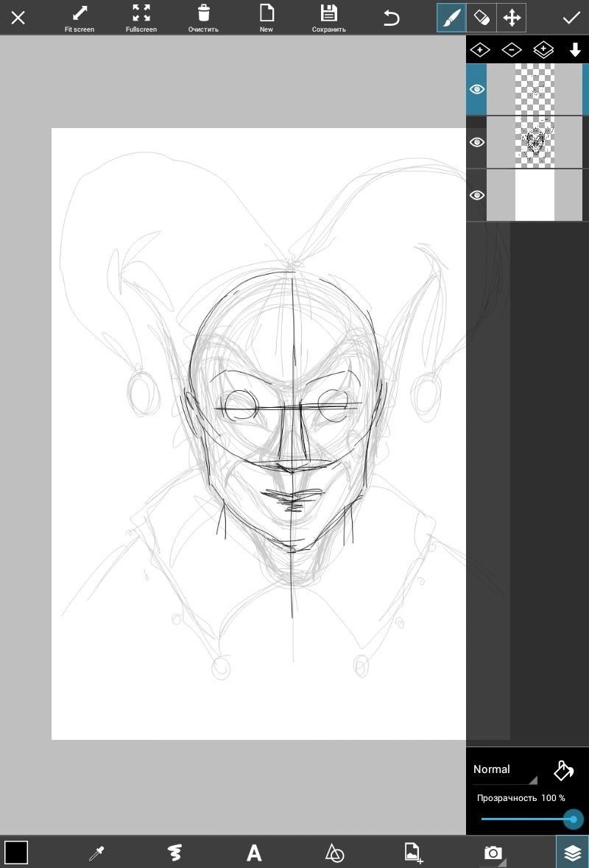Viewport: 589px width, 868px height.
Task: Create a New drawing
Action: (267, 18)
